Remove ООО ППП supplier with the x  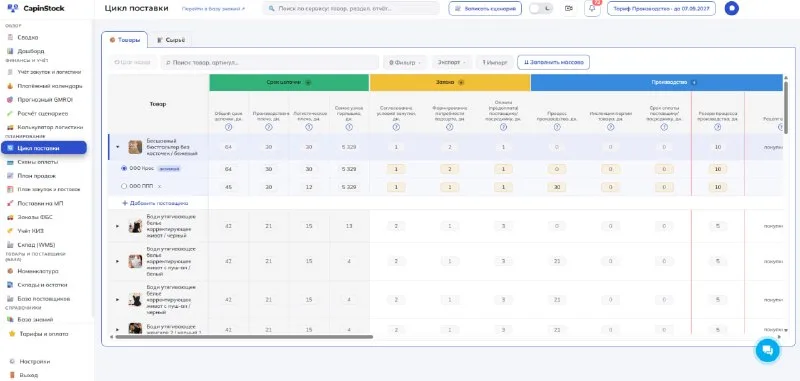pos(159,187)
